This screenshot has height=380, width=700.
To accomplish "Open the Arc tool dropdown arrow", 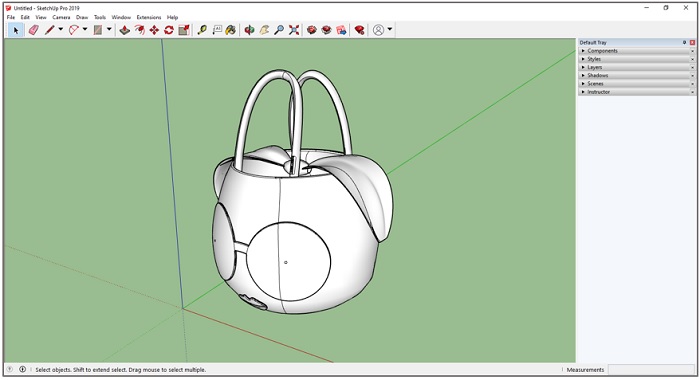I will [x=84, y=29].
